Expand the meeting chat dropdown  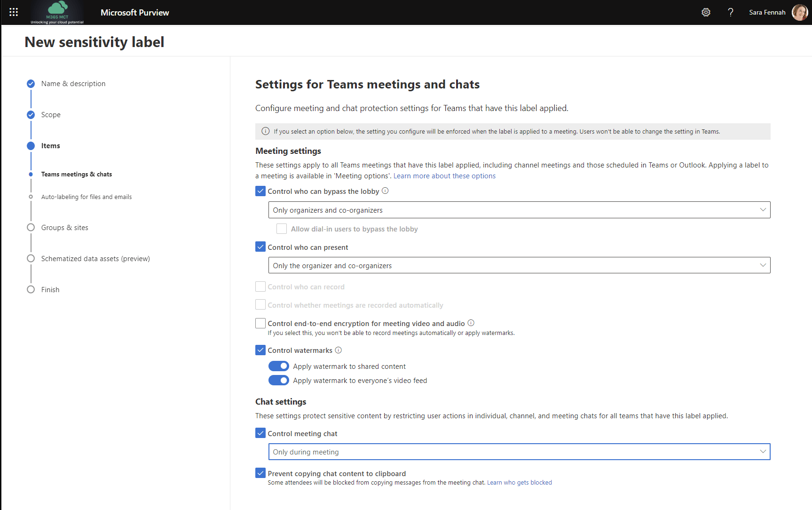coord(519,452)
